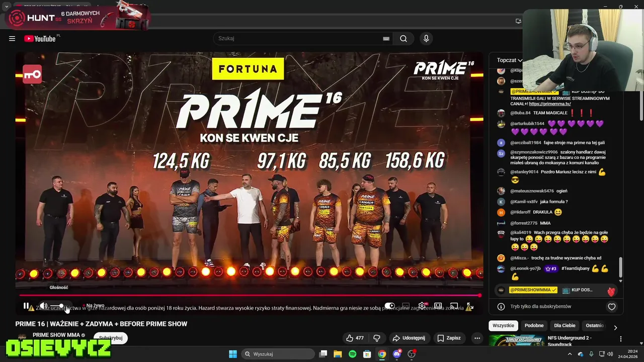Image resolution: width=644 pixels, height=362 pixels.
Task: Share video via Udostępnij button
Action: coord(409,338)
